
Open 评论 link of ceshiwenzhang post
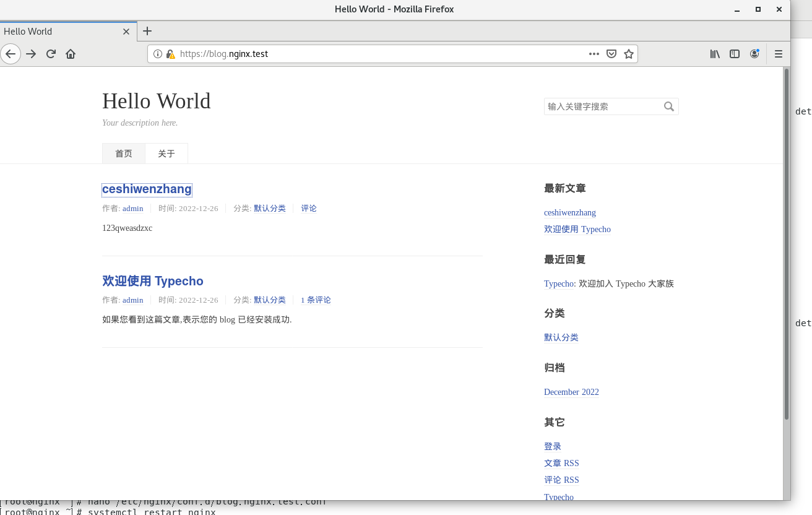tap(309, 209)
